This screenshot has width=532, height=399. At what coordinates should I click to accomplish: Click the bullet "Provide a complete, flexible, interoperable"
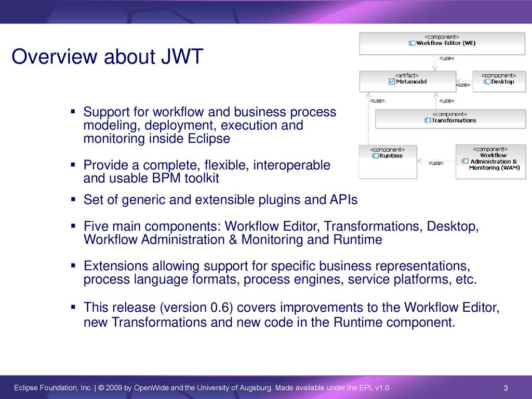(x=207, y=171)
